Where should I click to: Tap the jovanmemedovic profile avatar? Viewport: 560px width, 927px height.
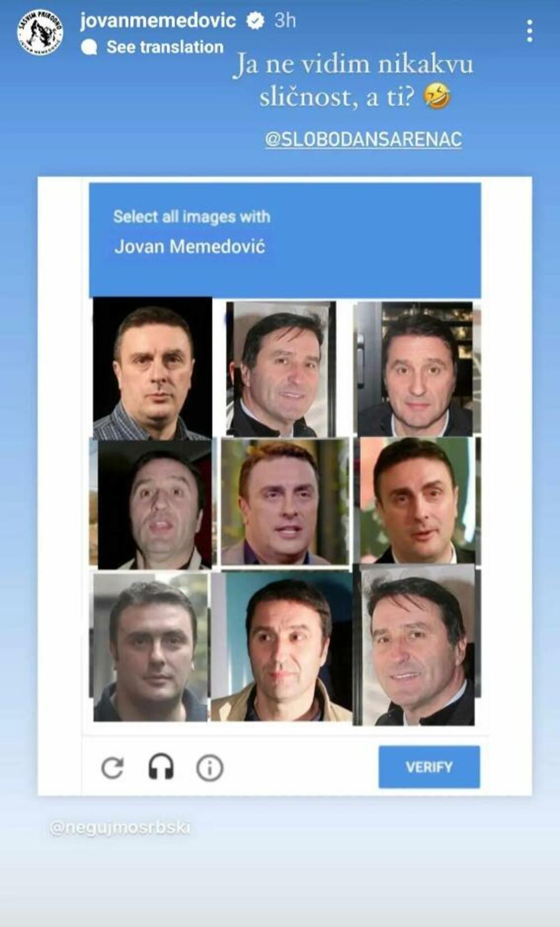click(x=40, y=33)
